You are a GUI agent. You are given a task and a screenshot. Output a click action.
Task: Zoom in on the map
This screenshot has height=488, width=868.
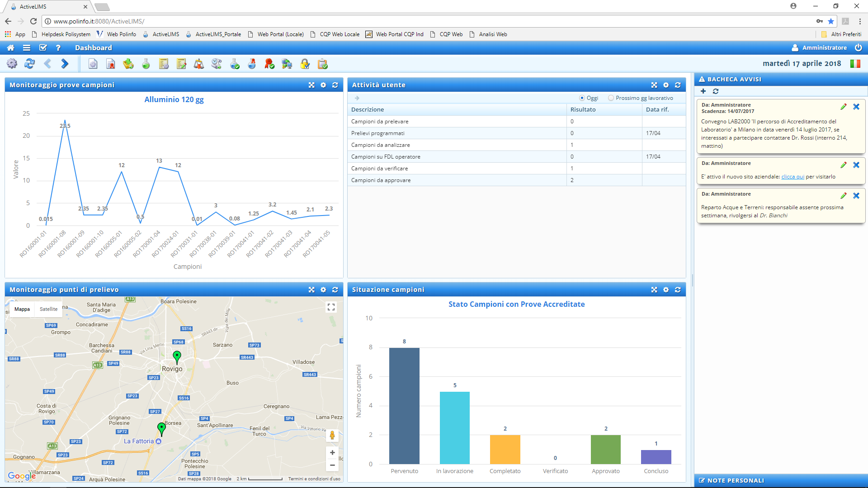click(x=332, y=453)
